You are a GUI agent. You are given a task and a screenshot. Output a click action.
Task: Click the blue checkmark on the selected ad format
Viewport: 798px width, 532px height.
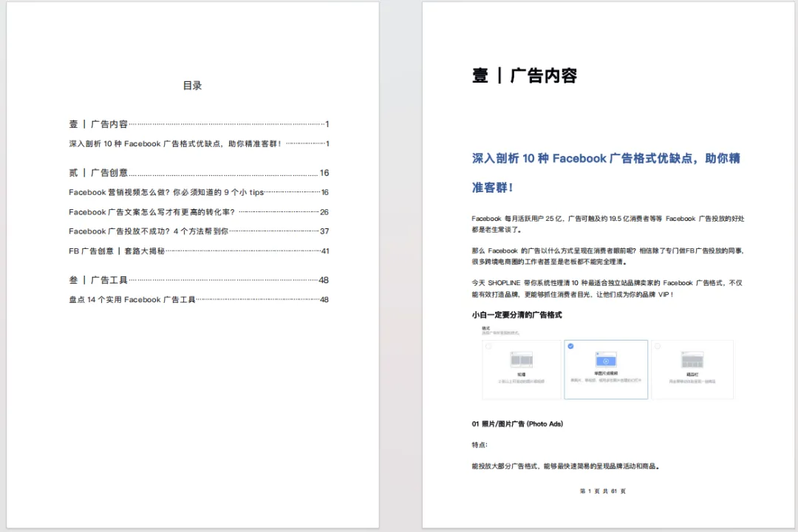coord(570,344)
